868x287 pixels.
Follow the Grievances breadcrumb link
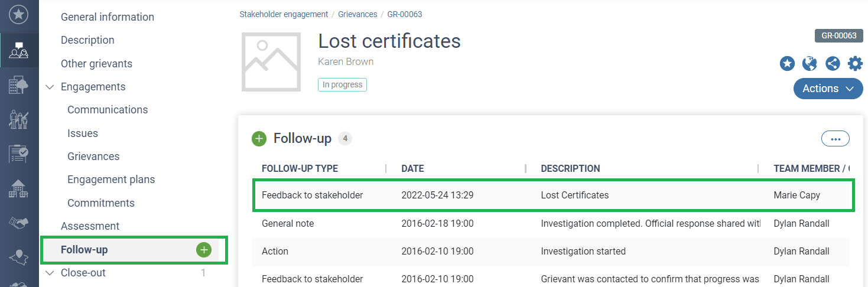pos(357,14)
